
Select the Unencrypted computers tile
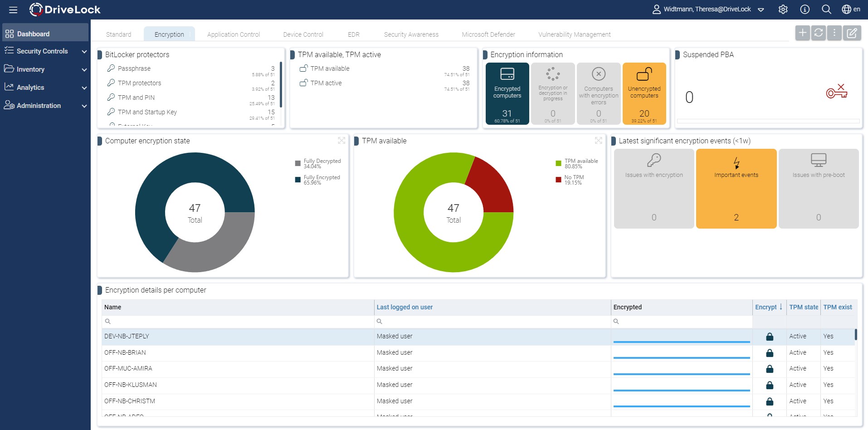point(644,93)
